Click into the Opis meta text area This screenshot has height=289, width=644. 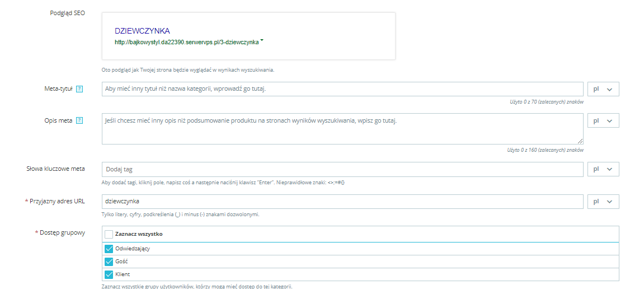coord(342,129)
